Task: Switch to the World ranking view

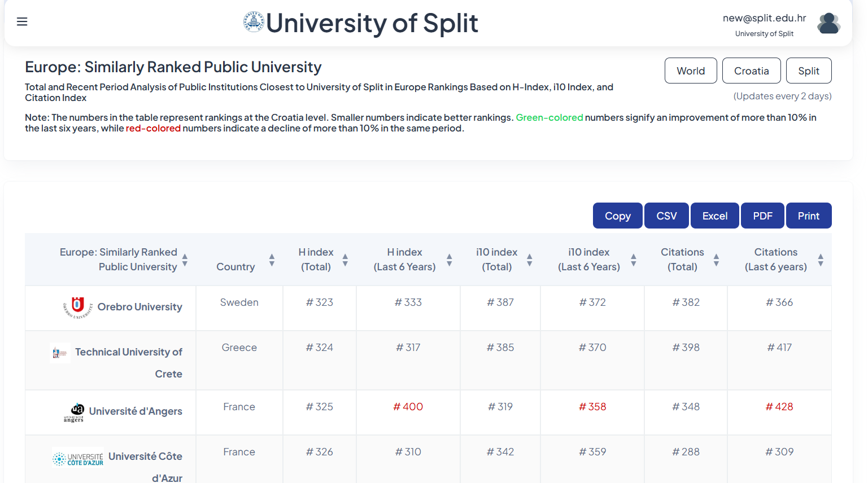Action: pyautogui.click(x=691, y=71)
